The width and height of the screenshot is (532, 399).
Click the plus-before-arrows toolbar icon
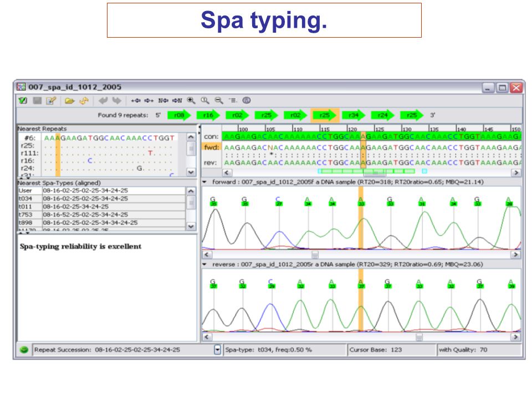coord(136,100)
